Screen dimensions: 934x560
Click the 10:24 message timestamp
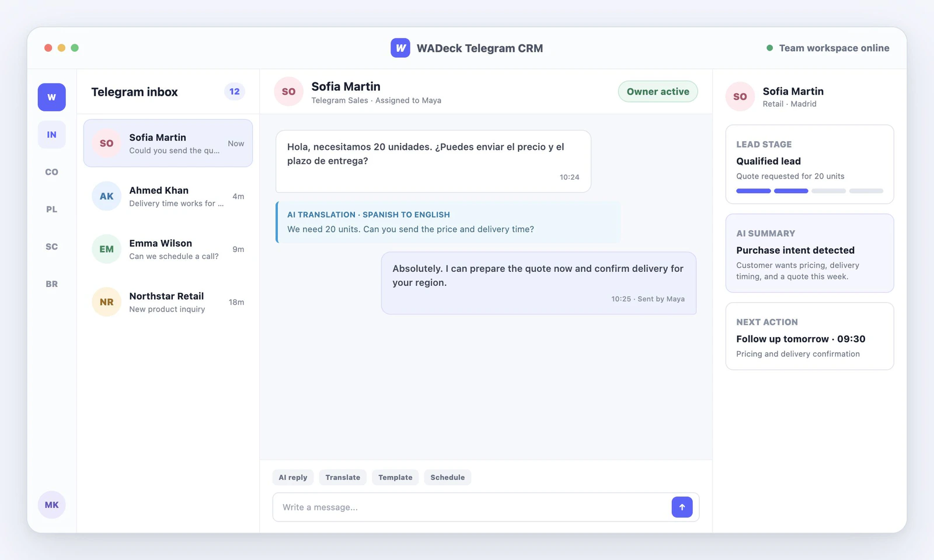[570, 177]
